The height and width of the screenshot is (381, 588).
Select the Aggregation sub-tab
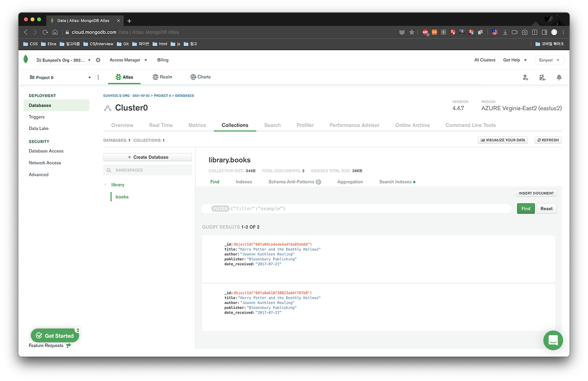tap(350, 182)
